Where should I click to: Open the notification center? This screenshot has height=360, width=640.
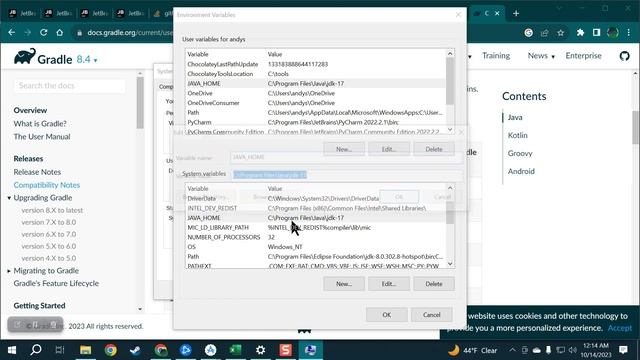pyautogui.click(x=623, y=350)
